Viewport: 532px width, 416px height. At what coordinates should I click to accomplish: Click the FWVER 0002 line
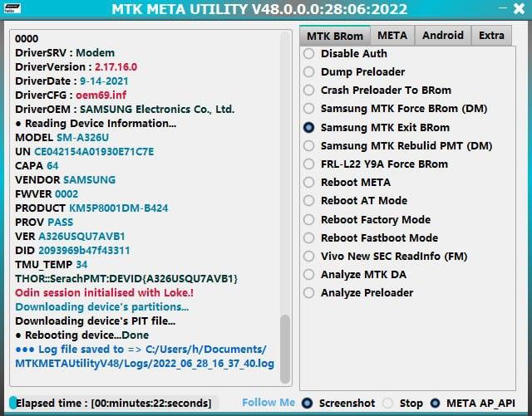click(47, 194)
